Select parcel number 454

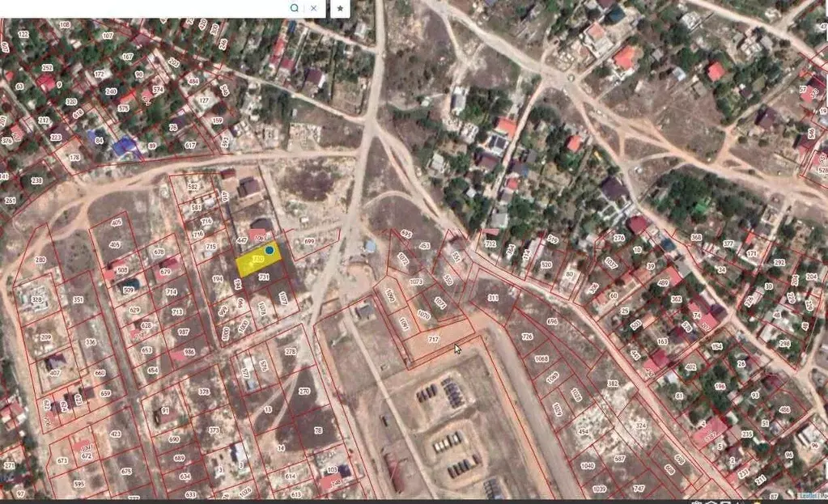[584, 432]
